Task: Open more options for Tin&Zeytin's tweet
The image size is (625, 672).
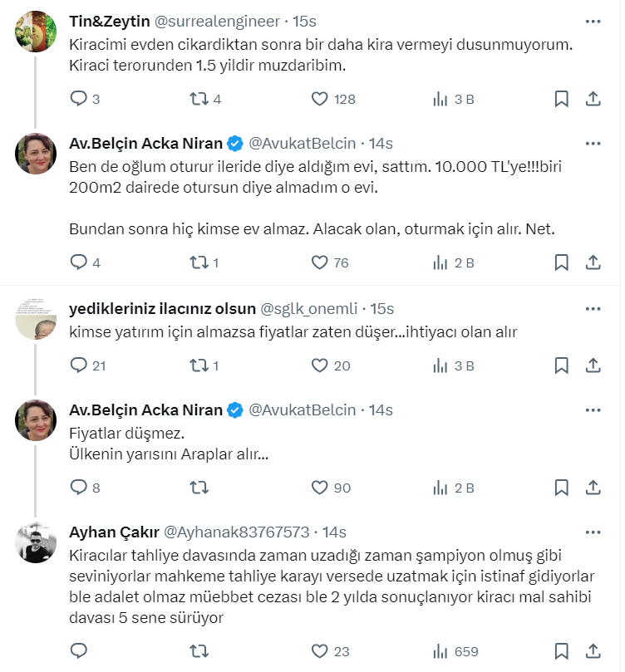Action: [593, 21]
